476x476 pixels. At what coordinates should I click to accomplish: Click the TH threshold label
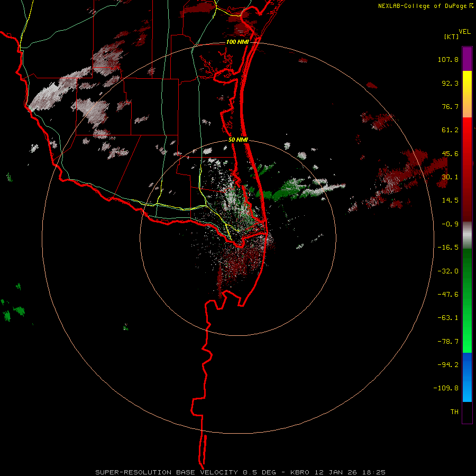point(454,412)
